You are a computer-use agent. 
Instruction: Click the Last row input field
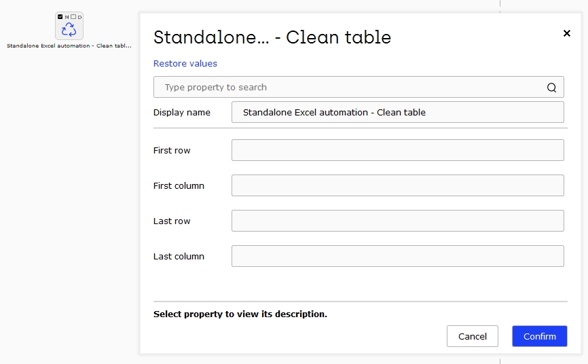(397, 221)
